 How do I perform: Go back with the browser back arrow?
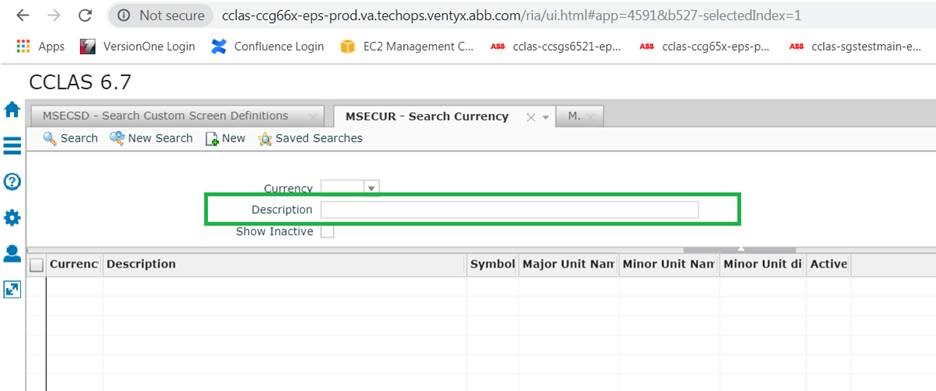(23, 16)
